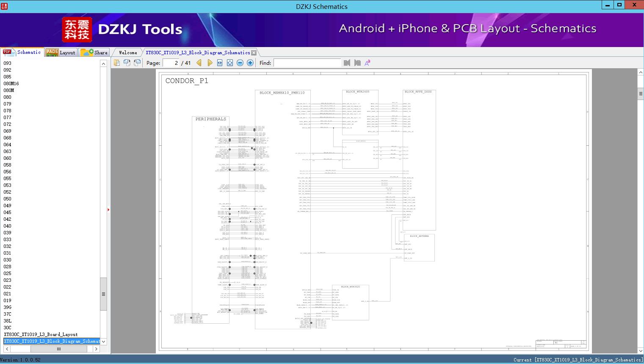This screenshot has width=644, height=364.
Task: Switch to the Layout tab
Action: 61,53
